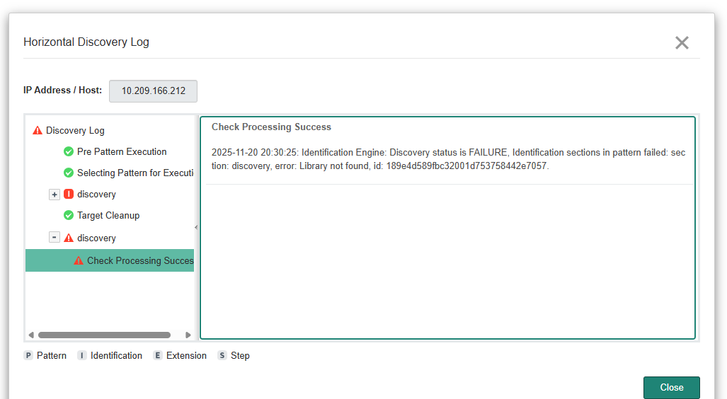Screen dimensions: 727x399
Task: Click the Step legend label
Action: click(x=240, y=355)
